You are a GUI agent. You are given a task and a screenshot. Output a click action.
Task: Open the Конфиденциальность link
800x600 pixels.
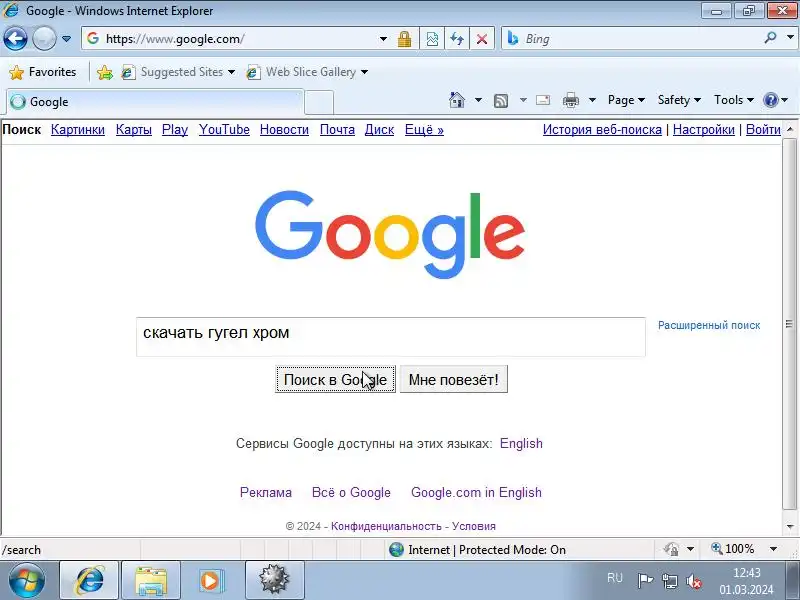pos(386,526)
